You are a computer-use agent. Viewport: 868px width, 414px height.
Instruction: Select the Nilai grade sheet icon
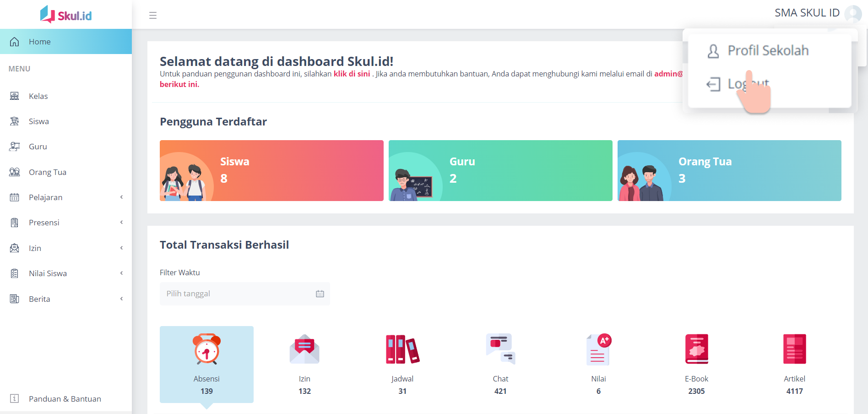pyautogui.click(x=598, y=349)
